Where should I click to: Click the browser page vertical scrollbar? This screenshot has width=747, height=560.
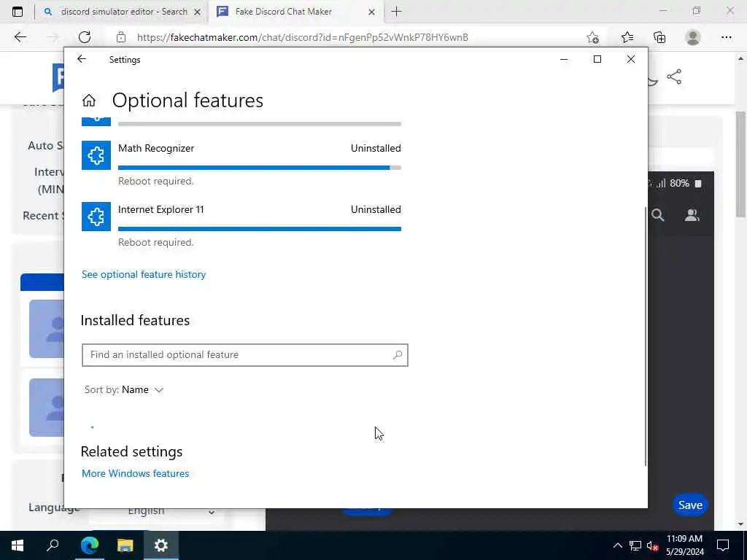point(741,164)
